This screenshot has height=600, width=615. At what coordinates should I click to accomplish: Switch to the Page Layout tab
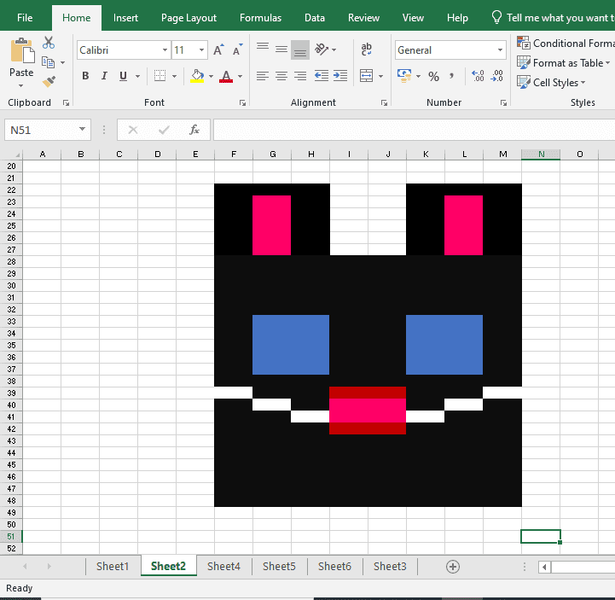tap(189, 18)
